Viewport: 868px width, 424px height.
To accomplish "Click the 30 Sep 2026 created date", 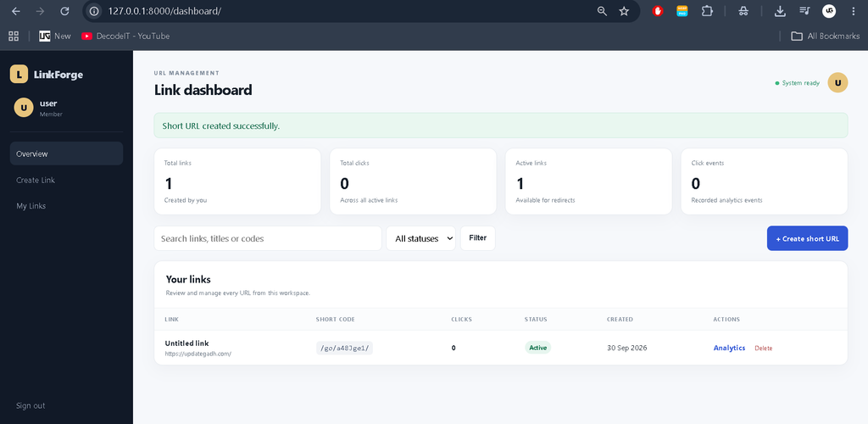I will [x=626, y=349].
